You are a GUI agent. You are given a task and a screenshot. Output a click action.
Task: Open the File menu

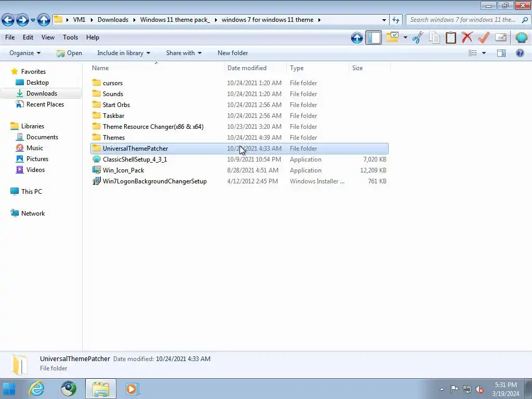click(10, 37)
